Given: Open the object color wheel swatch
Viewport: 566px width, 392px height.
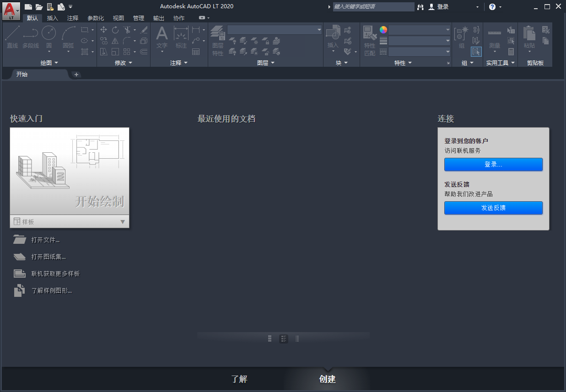Looking at the screenshot, I should (x=383, y=30).
